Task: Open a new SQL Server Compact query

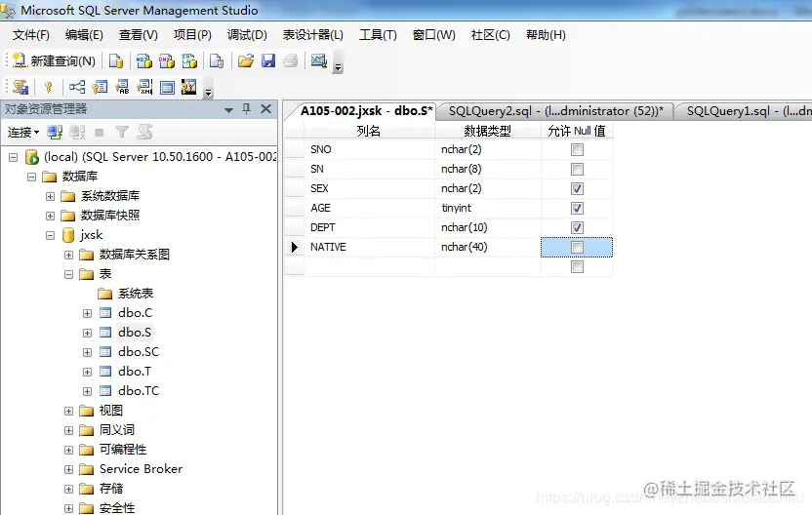Action: point(217,61)
